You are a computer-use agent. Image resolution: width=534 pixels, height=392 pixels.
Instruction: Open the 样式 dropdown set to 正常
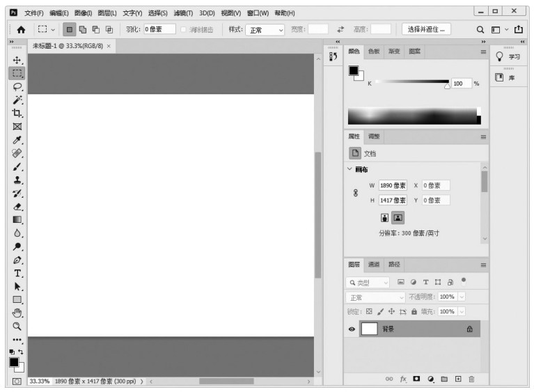click(x=266, y=30)
